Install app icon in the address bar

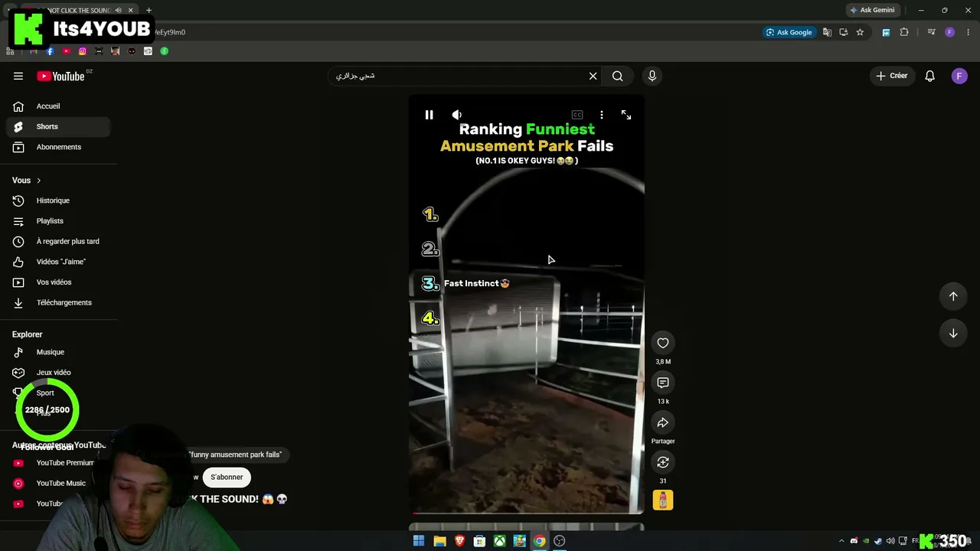pos(844,32)
